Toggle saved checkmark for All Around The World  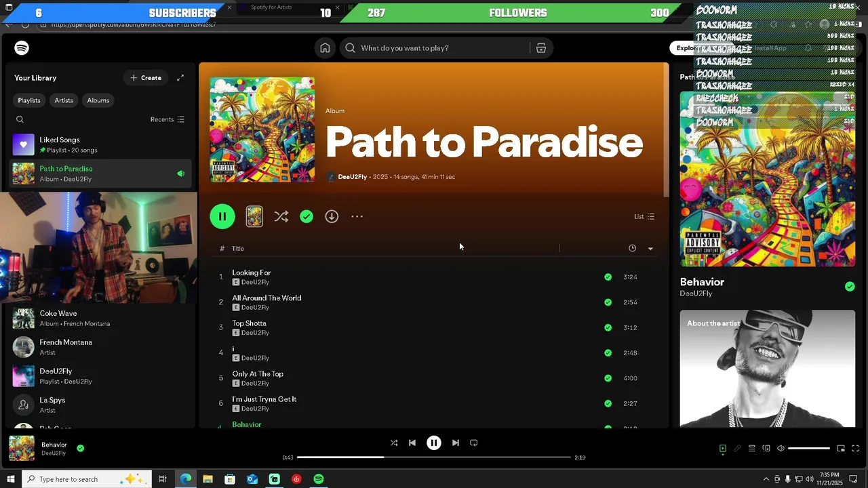pyautogui.click(x=608, y=302)
